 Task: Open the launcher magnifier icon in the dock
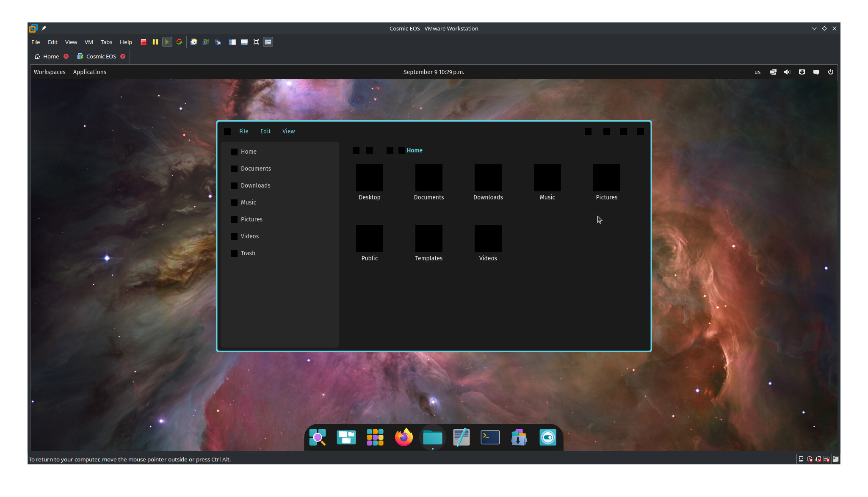click(x=318, y=437)
